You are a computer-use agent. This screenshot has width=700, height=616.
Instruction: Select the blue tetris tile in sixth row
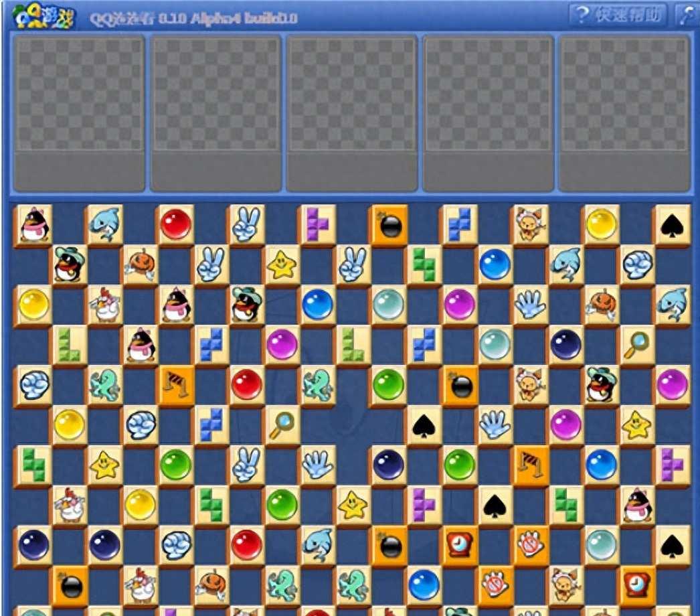click(211, 425)
